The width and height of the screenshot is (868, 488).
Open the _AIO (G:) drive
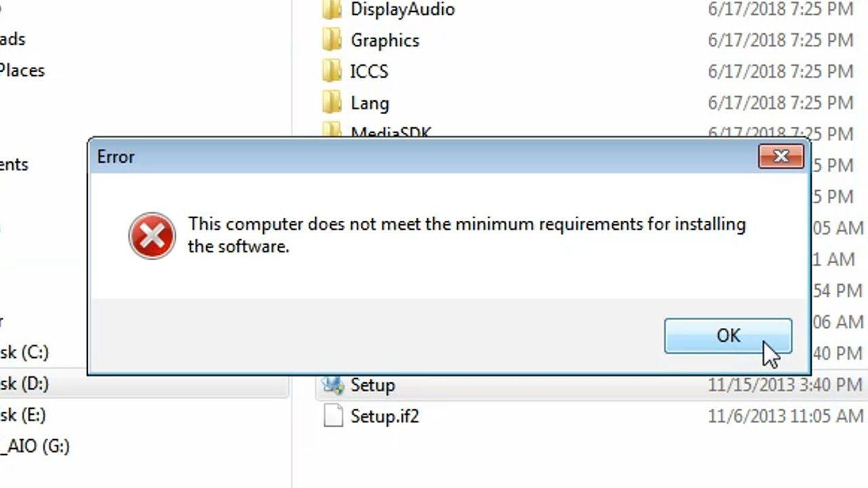pyautogui.click(x=35, y=446)
